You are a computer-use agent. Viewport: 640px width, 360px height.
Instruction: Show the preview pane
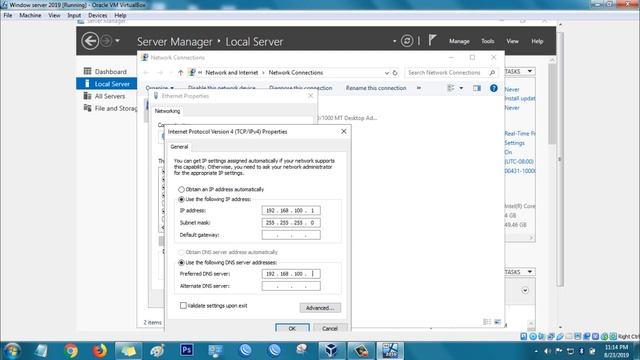[477, 88]
